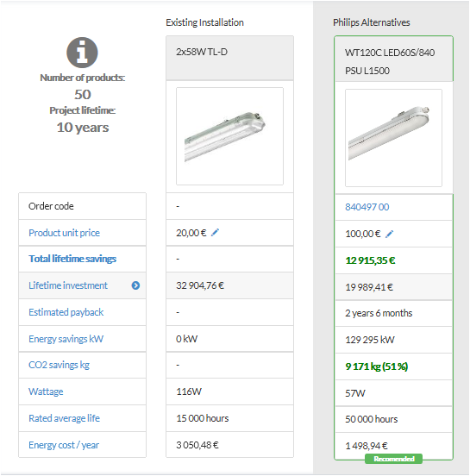
Task: Click the Rated average life label
Action: [64, 418]
